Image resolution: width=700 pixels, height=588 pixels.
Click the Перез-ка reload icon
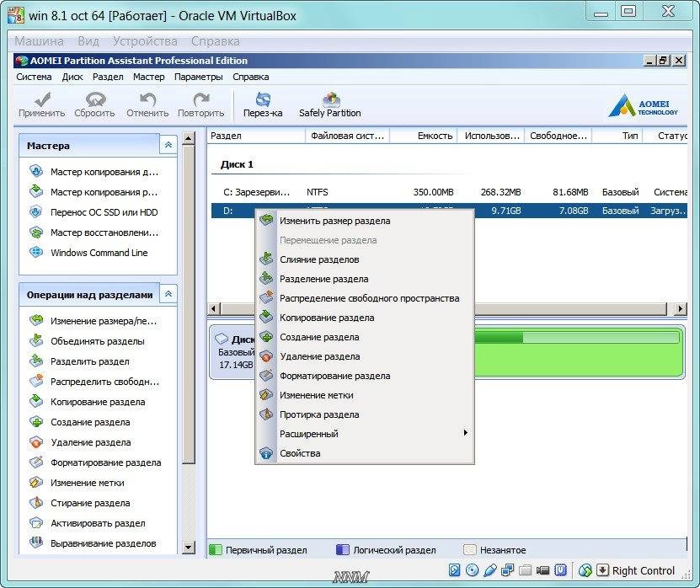coord(263,99)
